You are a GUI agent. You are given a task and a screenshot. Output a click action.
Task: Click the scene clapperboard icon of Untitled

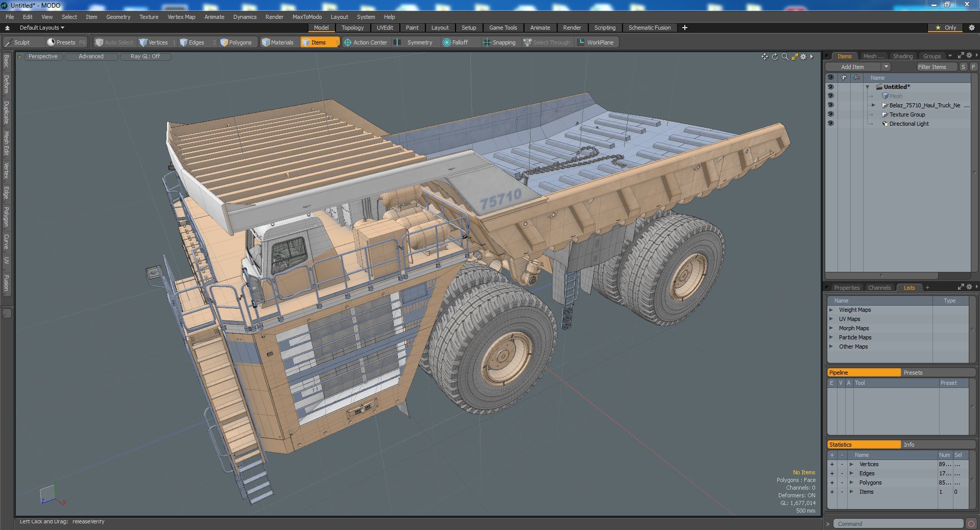point(879,87)
